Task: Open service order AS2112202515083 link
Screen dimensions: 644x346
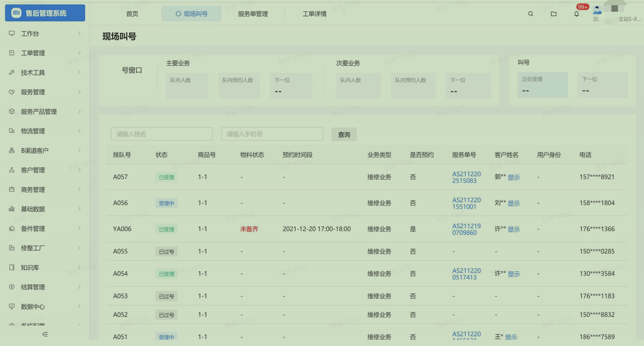Action: pos(467,177)
